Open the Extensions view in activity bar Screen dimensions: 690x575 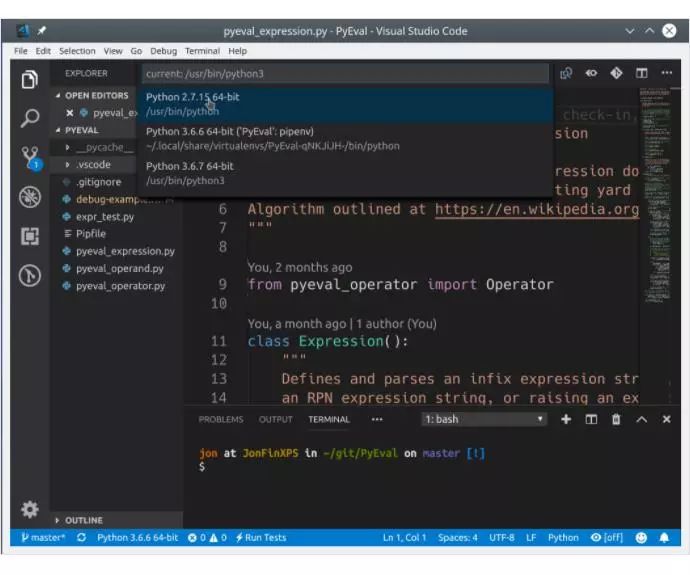[29, 236]
